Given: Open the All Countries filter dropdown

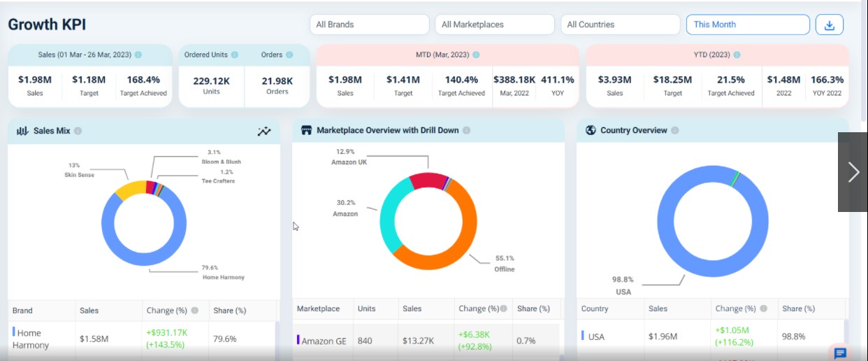Looking at the screenshot, I should [621, 24].
